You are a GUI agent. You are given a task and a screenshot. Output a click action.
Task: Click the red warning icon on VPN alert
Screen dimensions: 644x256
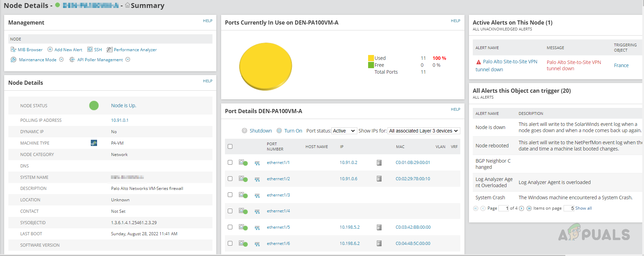(x=478, y=62)
